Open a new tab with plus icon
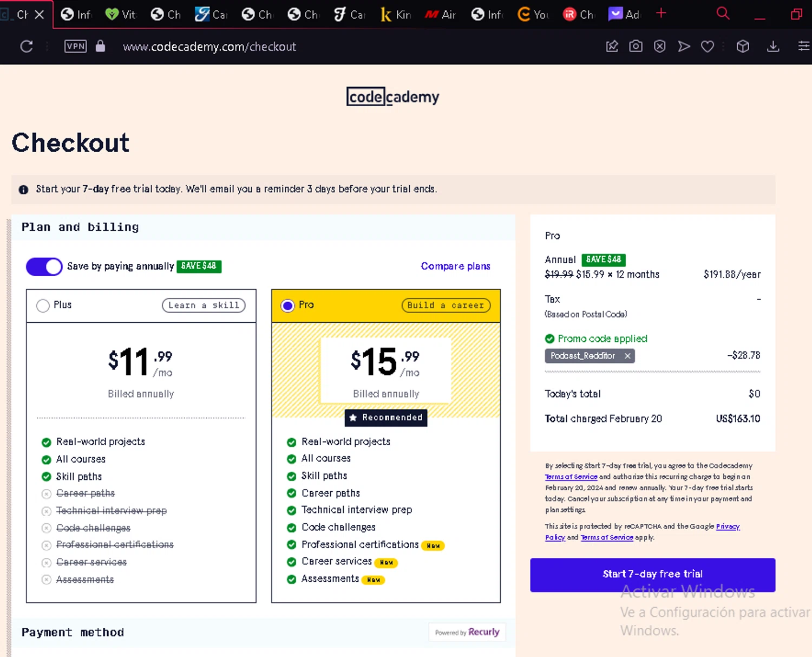812x657 pixels. pyautogui.click(x=661, y=14)
